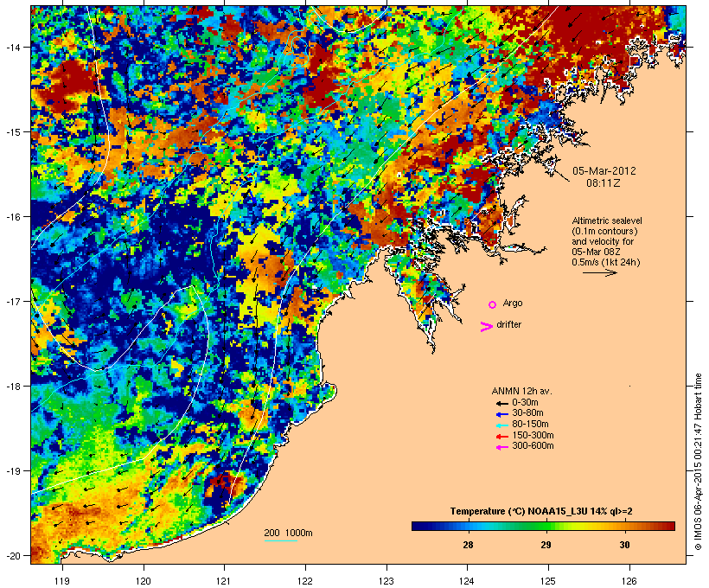Click the 300-600m depth label
Screen dimensions: 709x588
533,446
